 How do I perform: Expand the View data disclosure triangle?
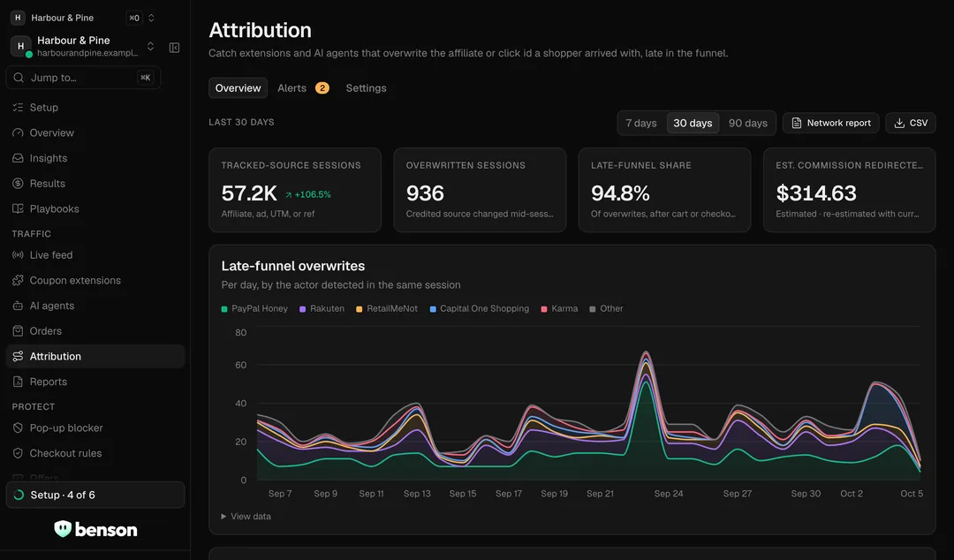(x=223, y=516)
